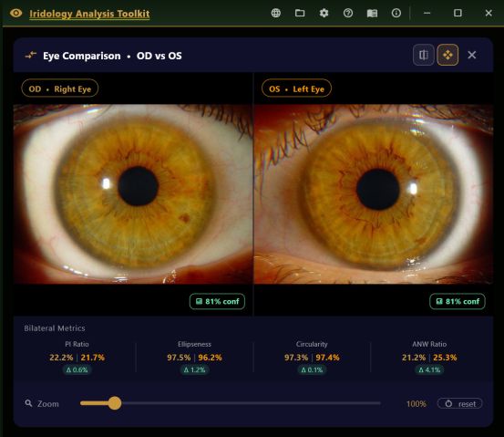Click Circularity value 97.4%
Screen dimensions: 504x437
327,358
